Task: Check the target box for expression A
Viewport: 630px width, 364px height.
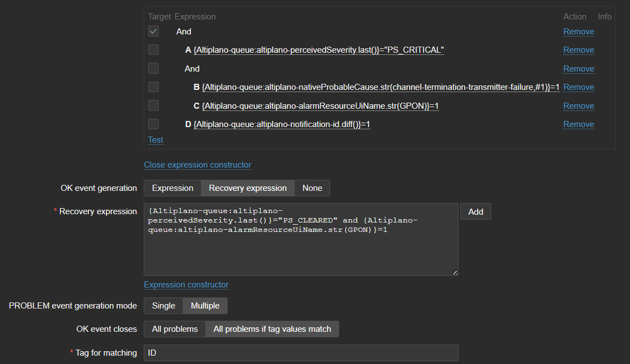Action: tap(153, 50)
